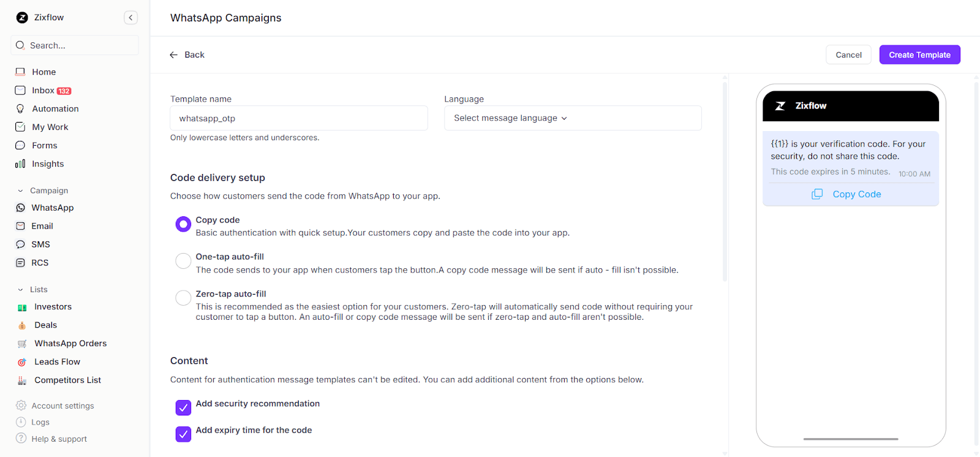Click the Create Template button
The image size is (980, 457).
click(x=919, y=54)
